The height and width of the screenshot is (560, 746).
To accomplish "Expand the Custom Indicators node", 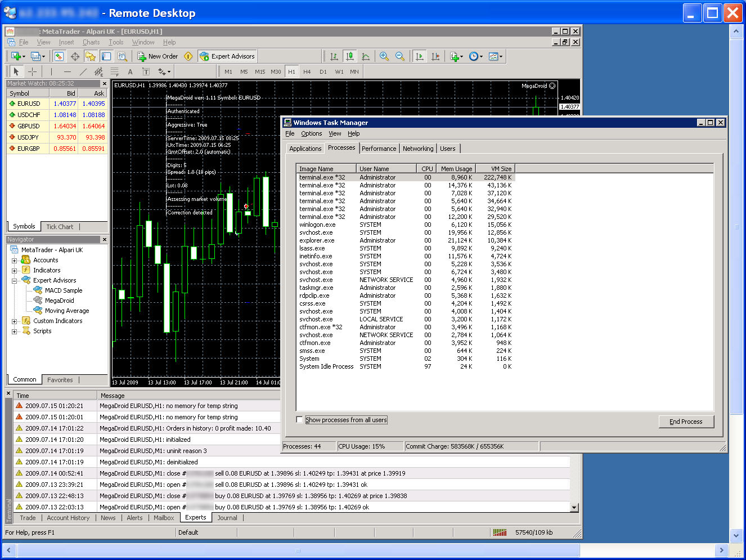I will [x=14, y=321].
